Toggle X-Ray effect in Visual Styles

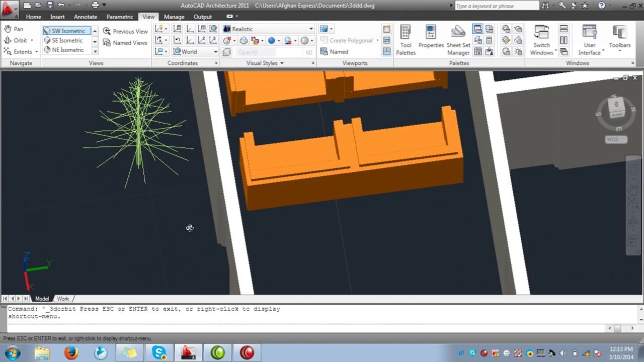point(226,52)
